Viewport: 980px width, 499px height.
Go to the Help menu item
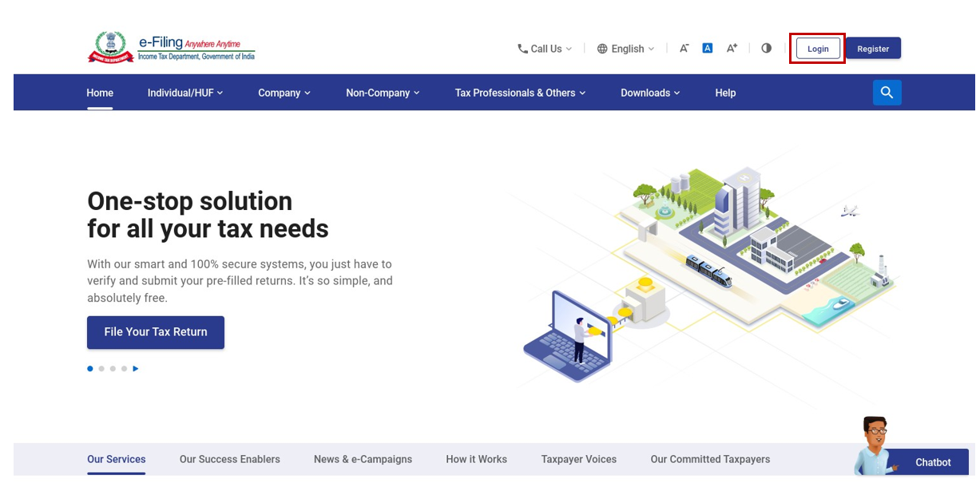(x=725, y=93)
